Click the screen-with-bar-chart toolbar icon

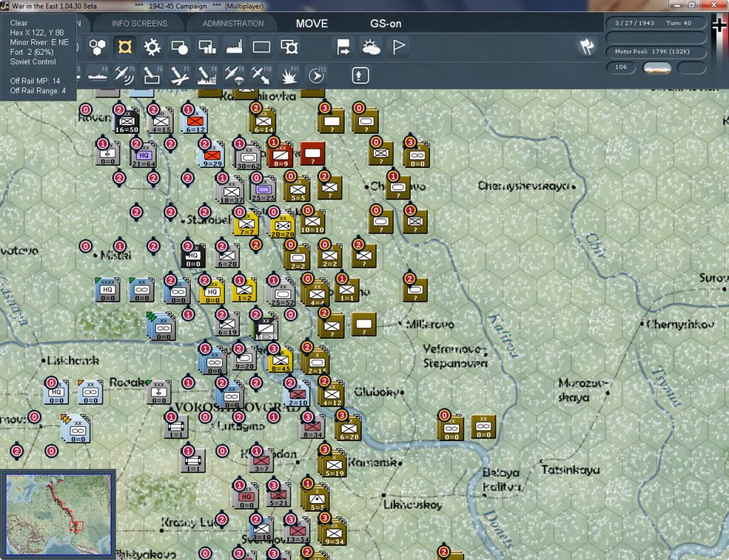207,47
